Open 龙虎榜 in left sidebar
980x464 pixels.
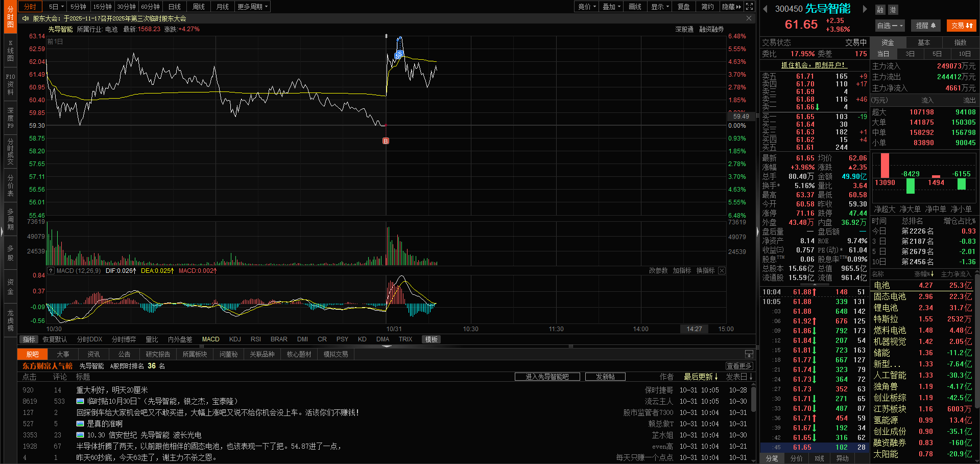pyautogui.click(x=10, y=320)
